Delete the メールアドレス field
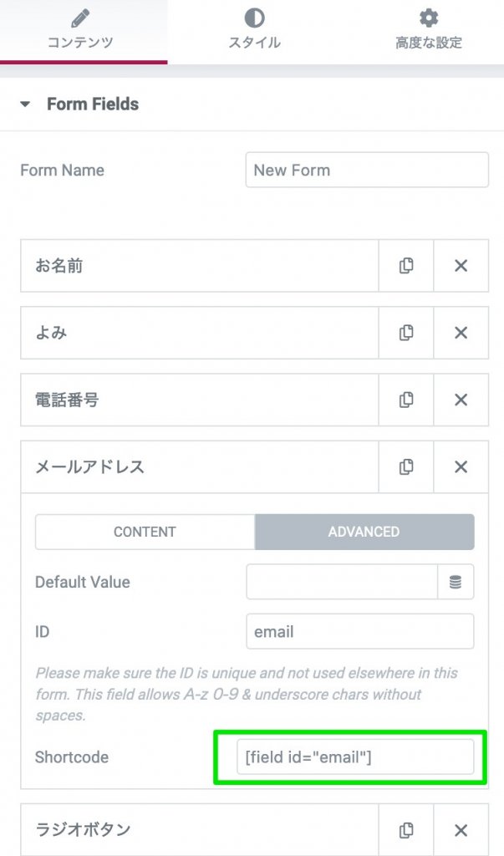 click(461, 466)
